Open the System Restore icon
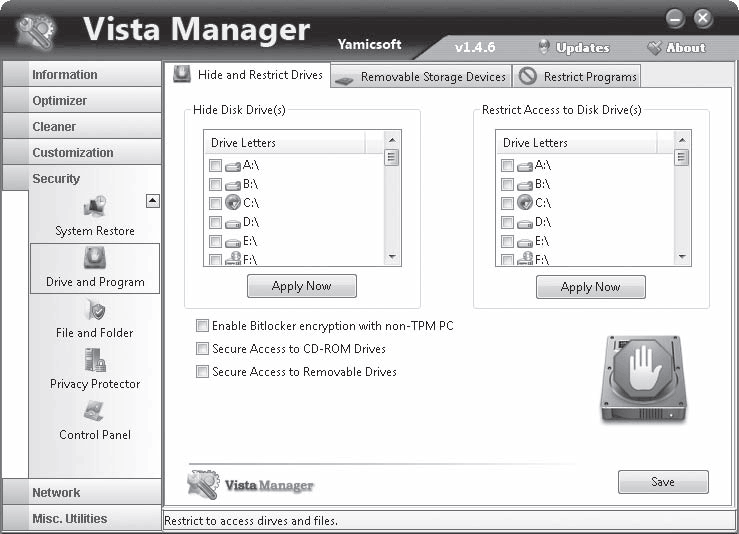739x534 pixels. 95,208
